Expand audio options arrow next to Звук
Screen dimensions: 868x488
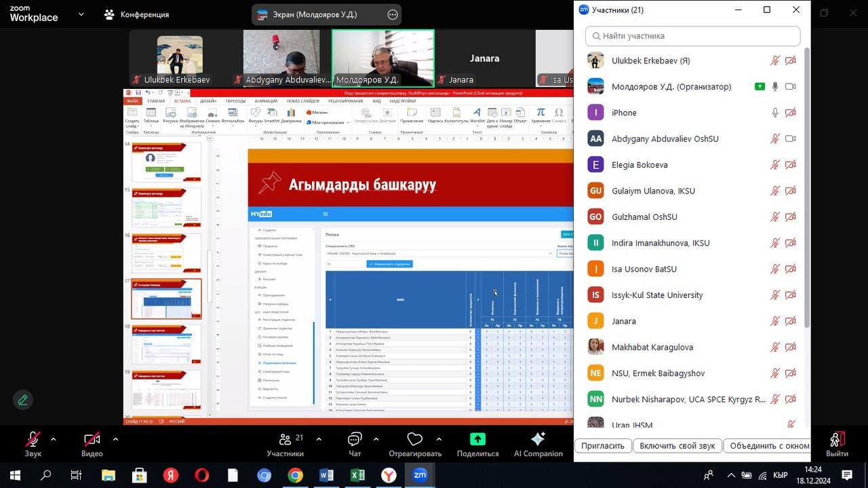click(x=54, y=438)
